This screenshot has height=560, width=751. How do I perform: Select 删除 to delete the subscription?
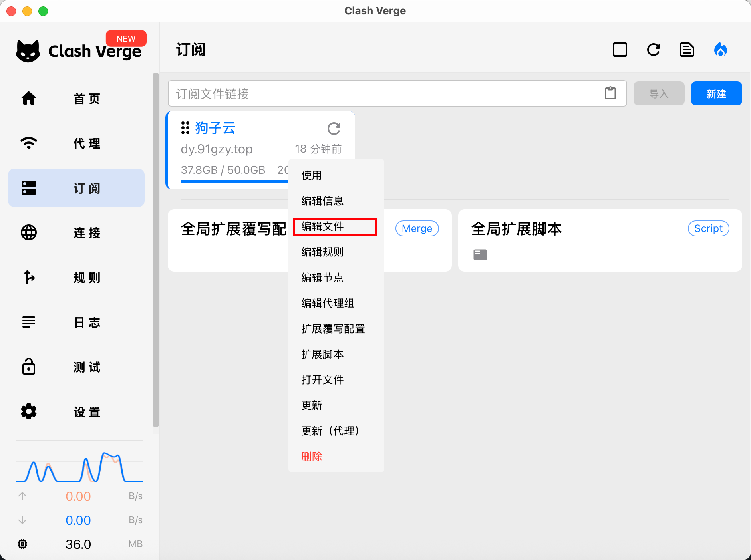tap(312, 457)
